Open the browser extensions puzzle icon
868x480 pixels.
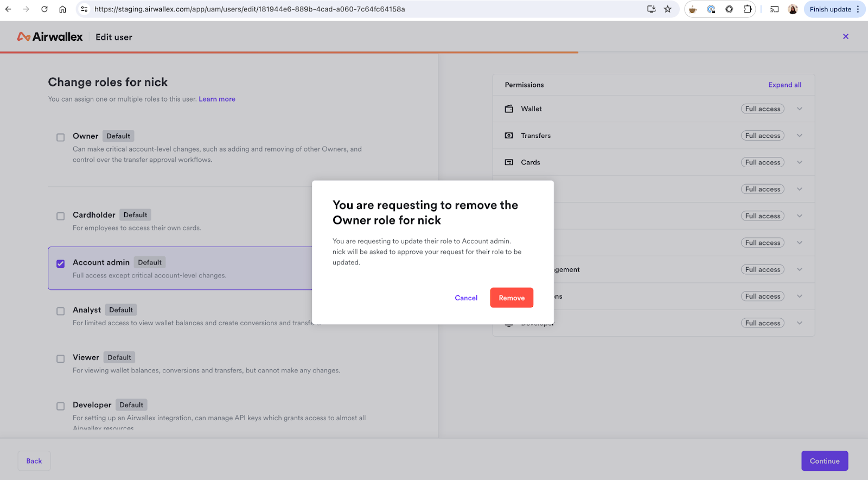[x=747, y=9]
